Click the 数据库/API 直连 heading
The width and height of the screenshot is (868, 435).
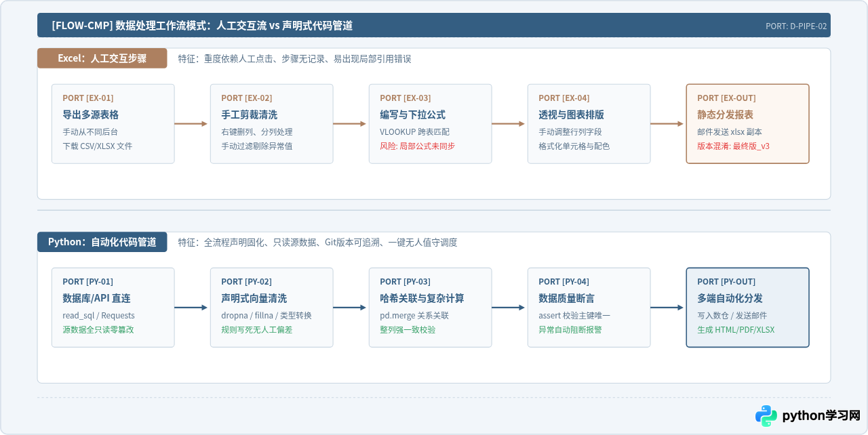[96, 298]
